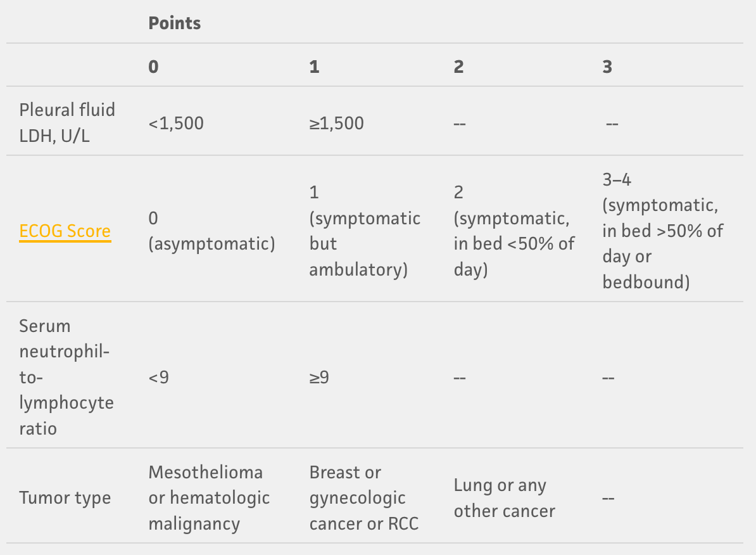Viewport: 756px width, 555px height.
Task: Select the 0 (asymptomatic) ECOG cell
Action: (x=211, y=231)
